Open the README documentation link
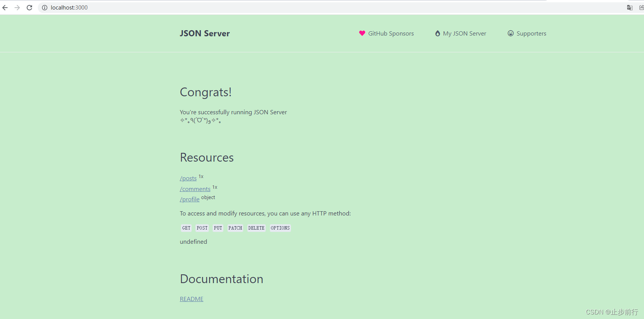Screen dimensions: 644x319 [x=192, y=299]
